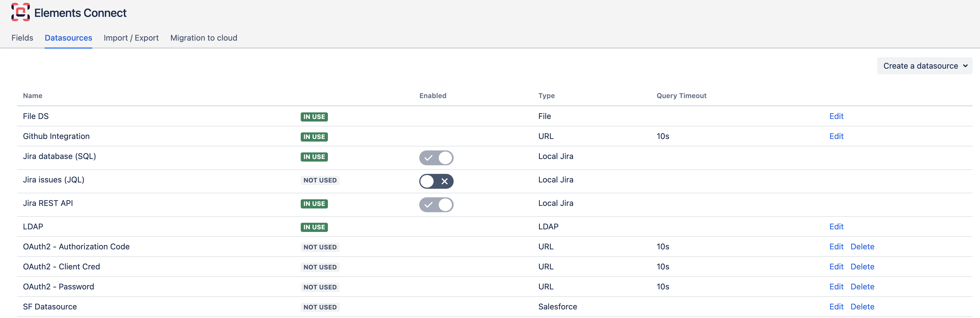This screenshot has width=980, height=318.
Task: Edit the File DS datasource
Action: [x=836, y=116]
